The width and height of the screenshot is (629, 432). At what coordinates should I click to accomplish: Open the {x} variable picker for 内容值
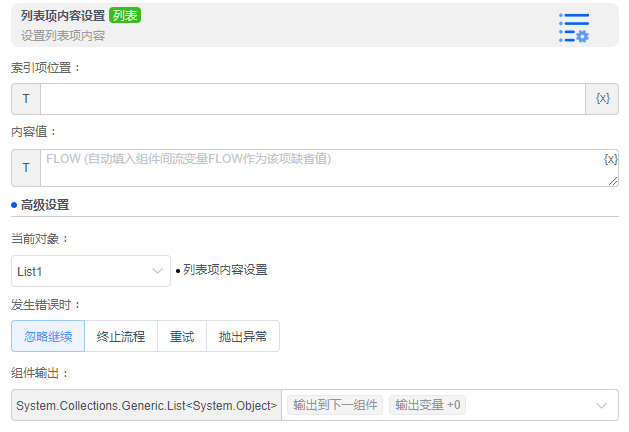[x=610, y=159]
